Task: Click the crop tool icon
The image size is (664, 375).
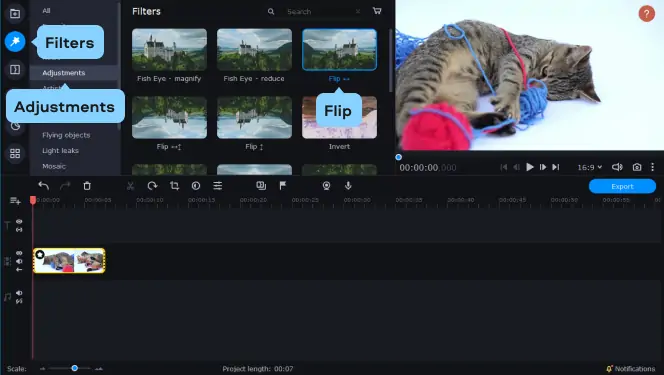Action: [x=174, y=185]
